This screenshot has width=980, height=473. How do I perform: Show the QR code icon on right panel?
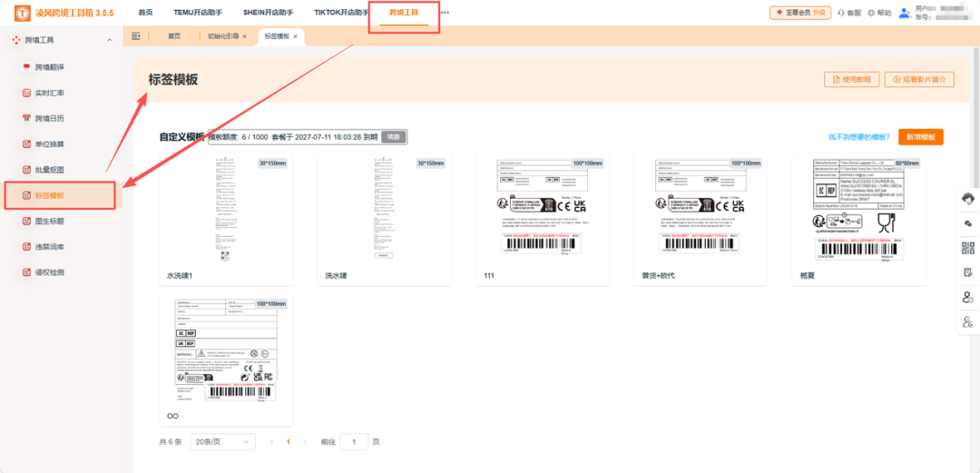click(968, 248)
